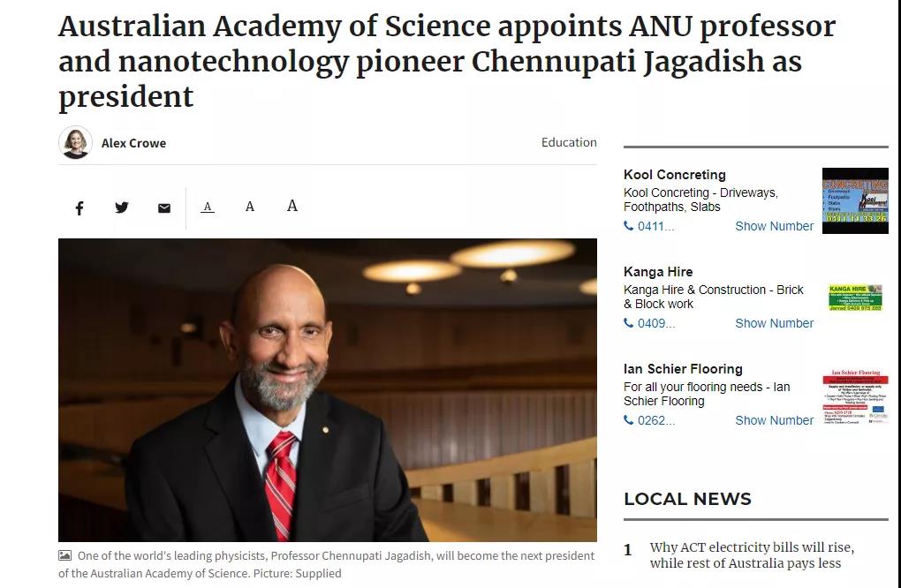Select large text size A
Image resolution: width=901 pixels, height=588 pixels.
coord(292,206)
